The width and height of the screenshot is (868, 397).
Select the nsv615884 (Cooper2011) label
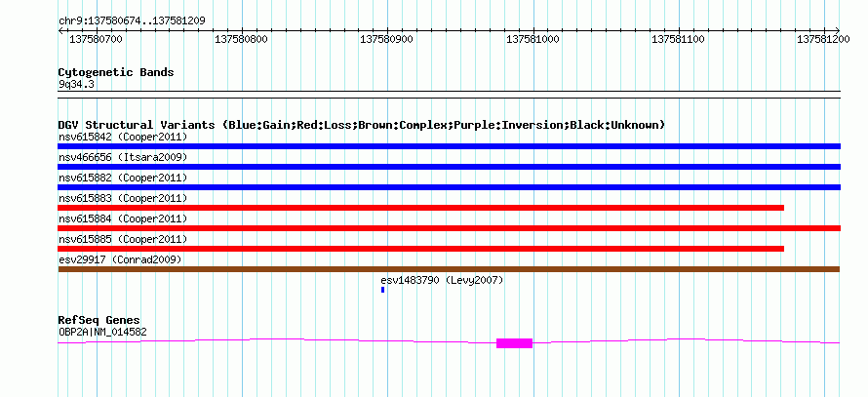coord(123,218)
